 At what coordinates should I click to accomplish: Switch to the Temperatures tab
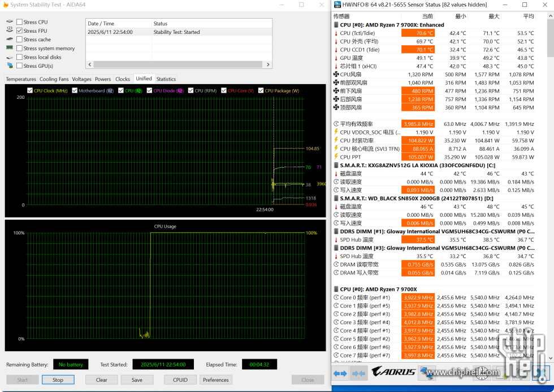tap(21, 79)
